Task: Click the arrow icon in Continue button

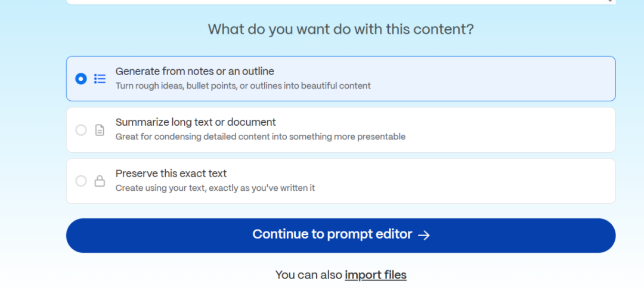Action: 424,235
